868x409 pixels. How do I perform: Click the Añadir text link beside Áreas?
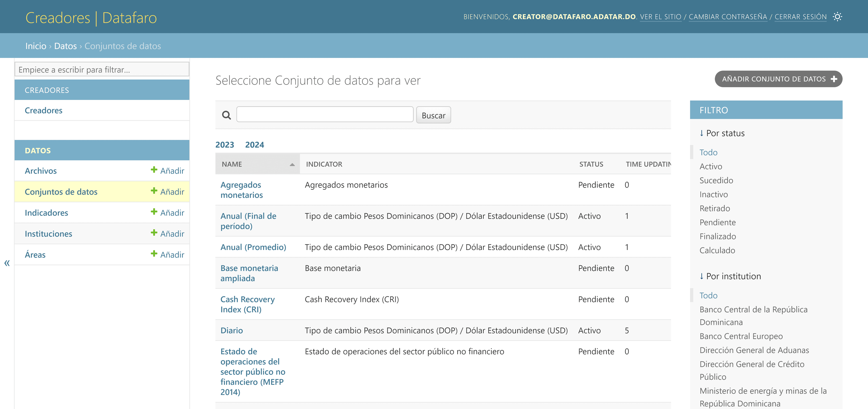tap(172, 254)
